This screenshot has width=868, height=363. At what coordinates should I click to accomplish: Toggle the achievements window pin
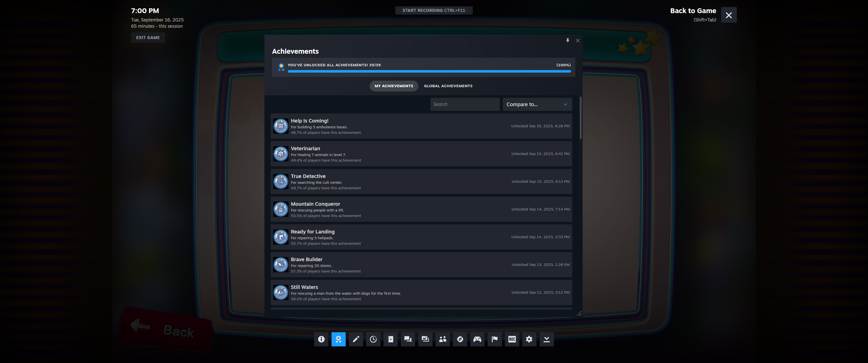[567, 40]
